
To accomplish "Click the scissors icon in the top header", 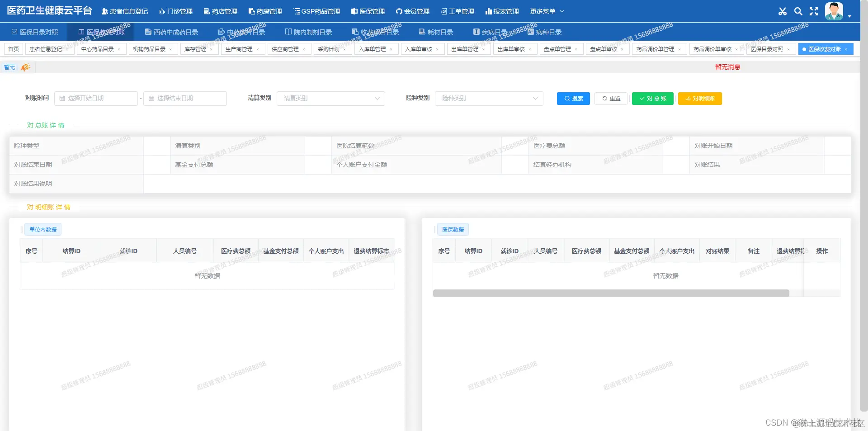I will pos(783,11).
